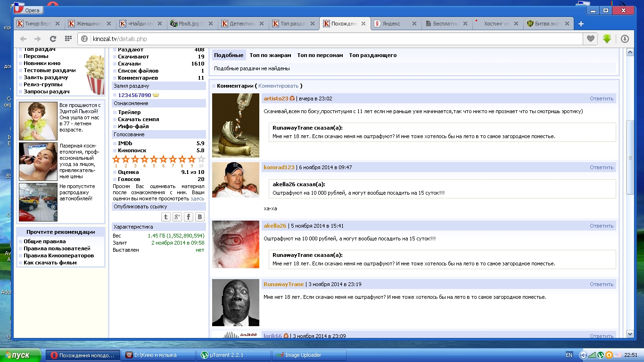Click the forward navigation arrow
This screenshot has height=362, width=644.
coord(38,39)
